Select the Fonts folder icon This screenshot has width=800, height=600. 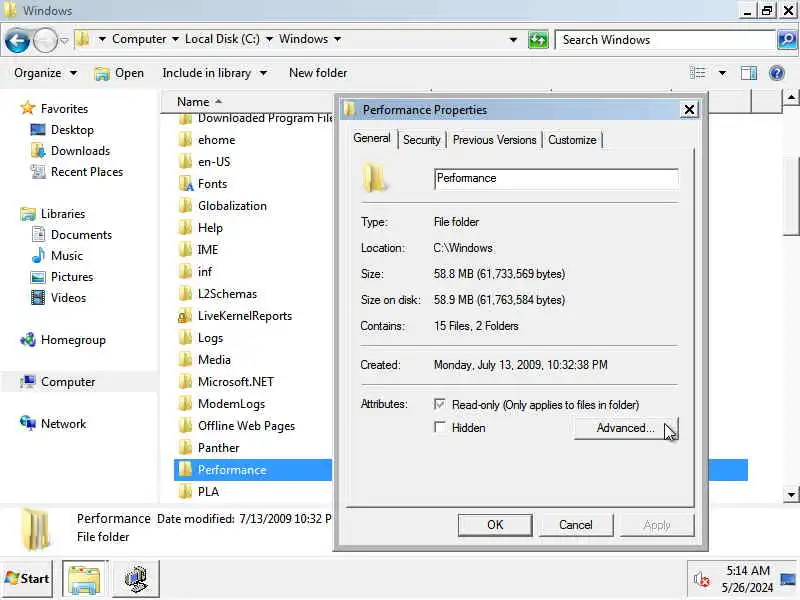pos(185,184)
